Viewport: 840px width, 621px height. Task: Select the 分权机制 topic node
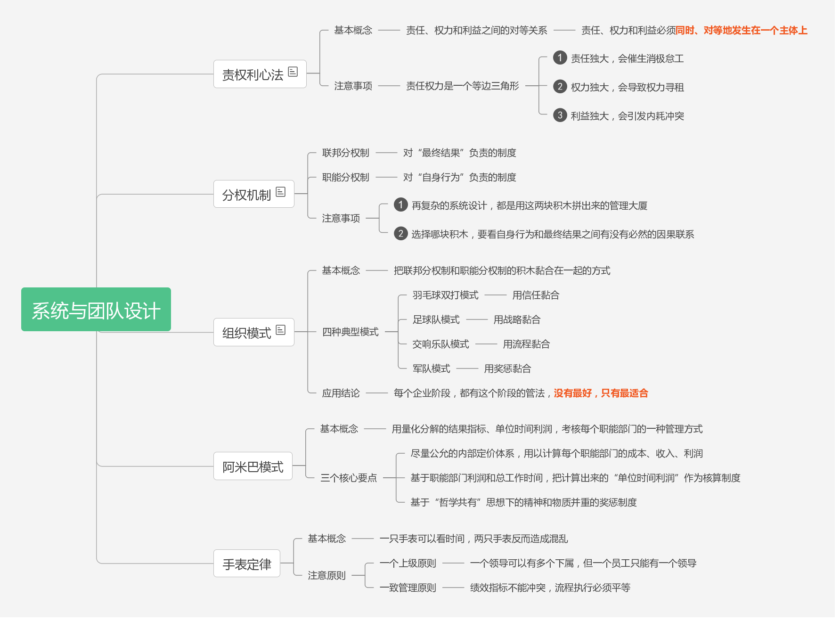pos(254,194)
